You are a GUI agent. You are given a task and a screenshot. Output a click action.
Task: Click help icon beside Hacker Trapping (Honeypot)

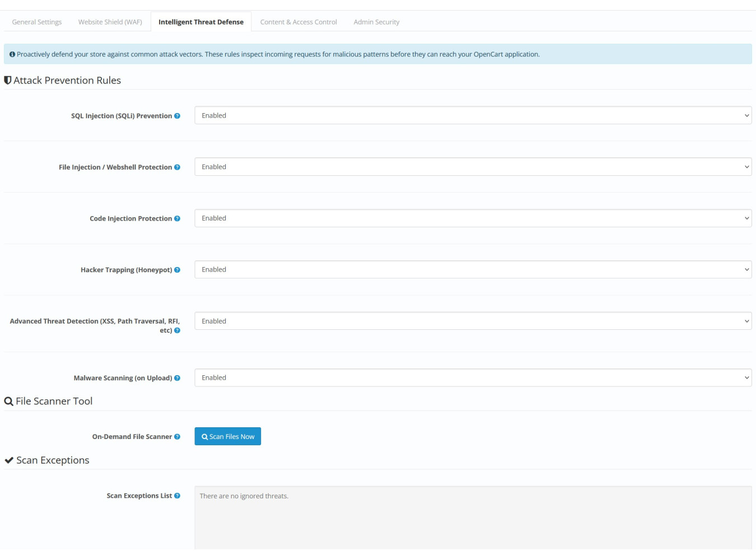pos(177,270)
